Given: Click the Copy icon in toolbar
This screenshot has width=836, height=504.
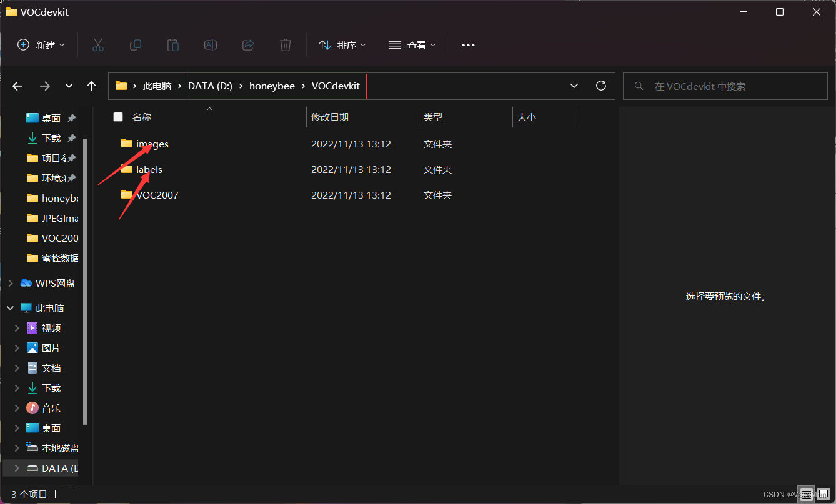Looking at the screenshot, I should 135,45.
